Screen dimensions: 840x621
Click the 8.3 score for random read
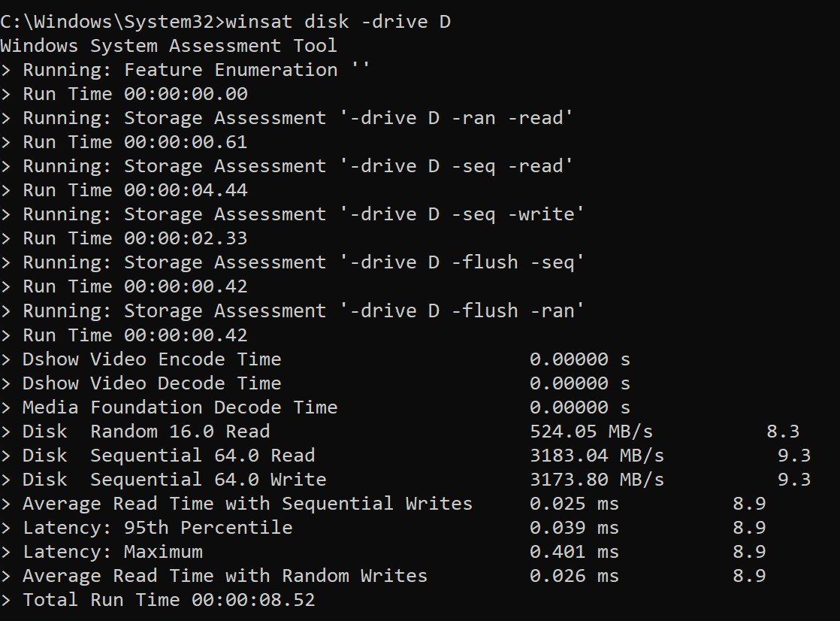pyautogui.click(x=782, y=432)
